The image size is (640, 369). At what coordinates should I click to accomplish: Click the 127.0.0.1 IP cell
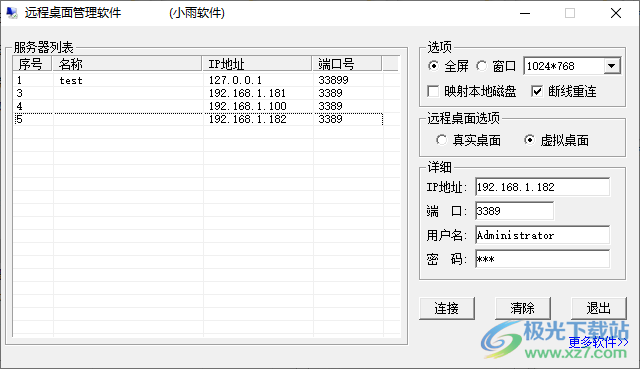[x=235, y=80]
